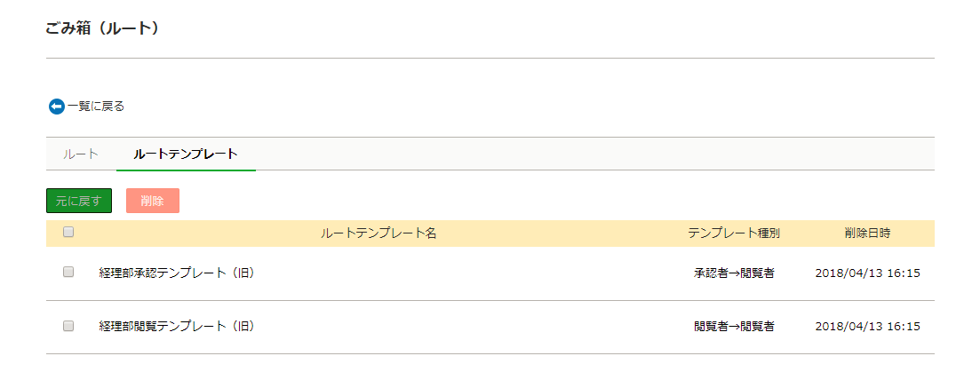Click the green 元に戻す button
This screenshot has width=980, height=372.
tap(79, 201)
